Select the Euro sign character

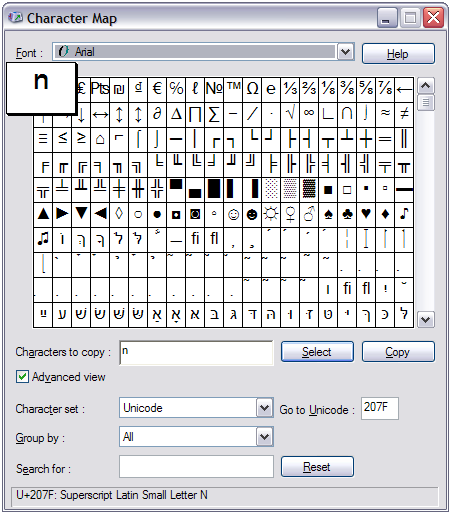click(157, 89)
